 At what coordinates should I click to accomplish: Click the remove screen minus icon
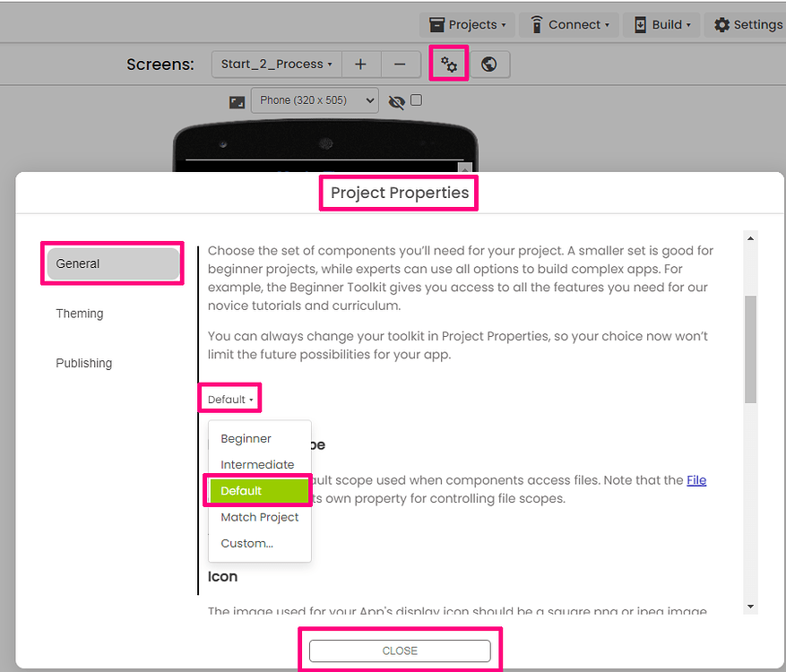(400, 64)
